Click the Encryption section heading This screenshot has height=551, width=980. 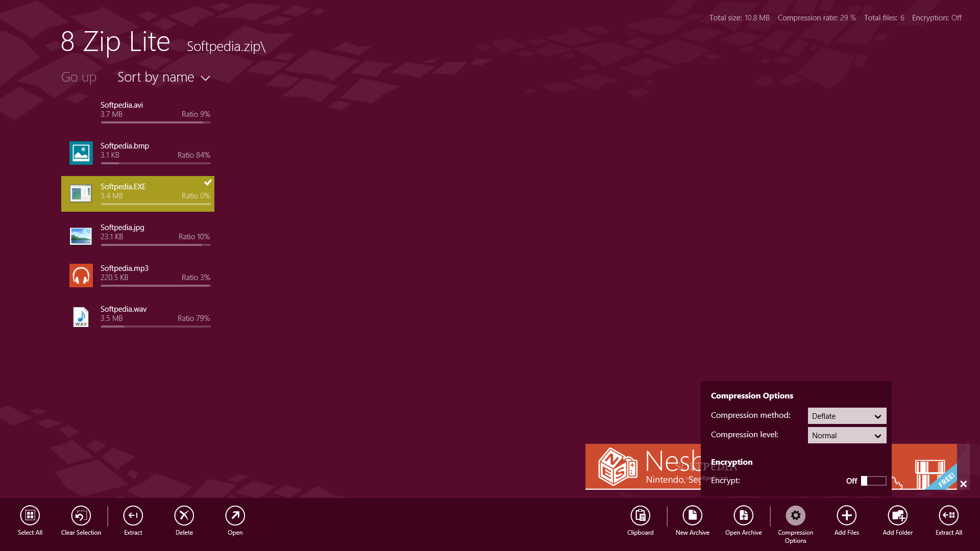(731, 462)
